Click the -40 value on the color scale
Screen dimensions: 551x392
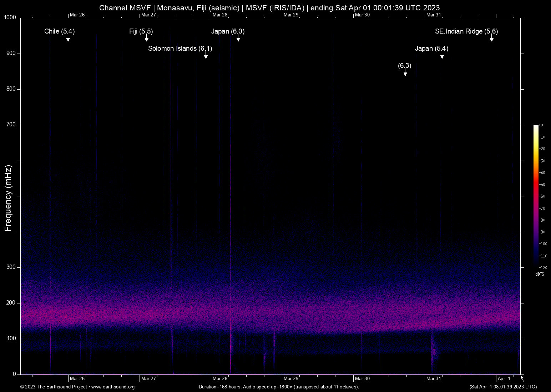tap(542, 173)
